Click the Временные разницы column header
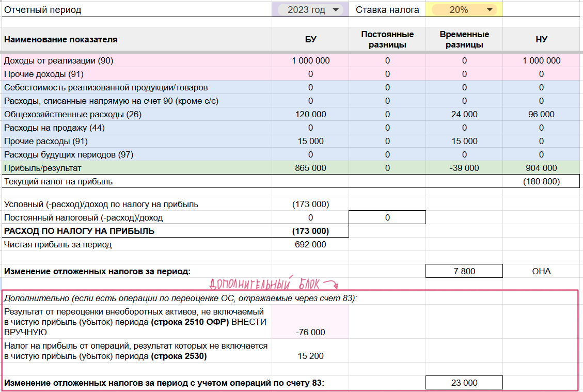 pos(464,39)
